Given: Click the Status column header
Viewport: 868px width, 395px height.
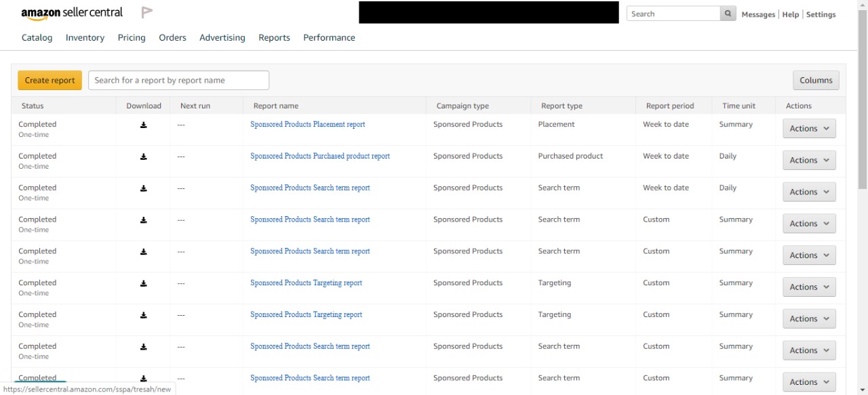Looking at the screenshot, I should tap(33, 106).
